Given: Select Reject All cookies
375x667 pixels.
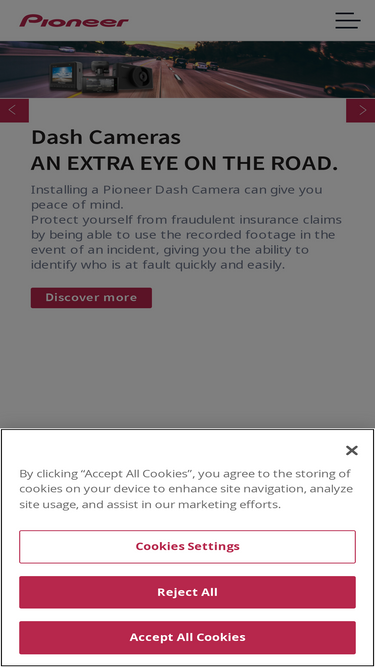Looking at the screenshot, I should [x=188, y=592].
